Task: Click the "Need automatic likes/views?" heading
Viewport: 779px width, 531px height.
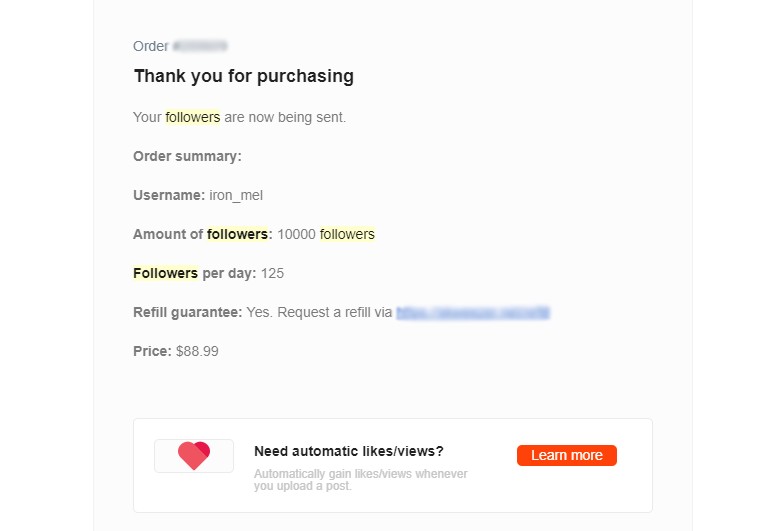Action: click(349, 451)
